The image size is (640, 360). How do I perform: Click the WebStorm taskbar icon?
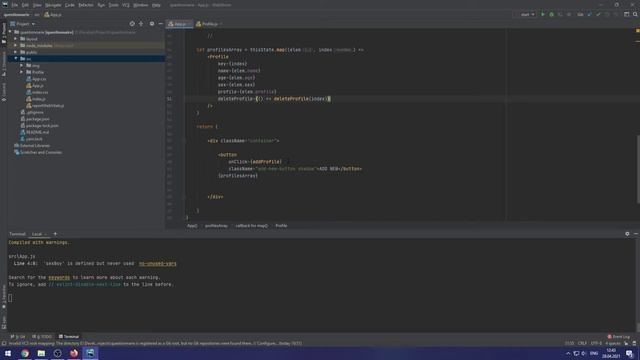[90, 353]
